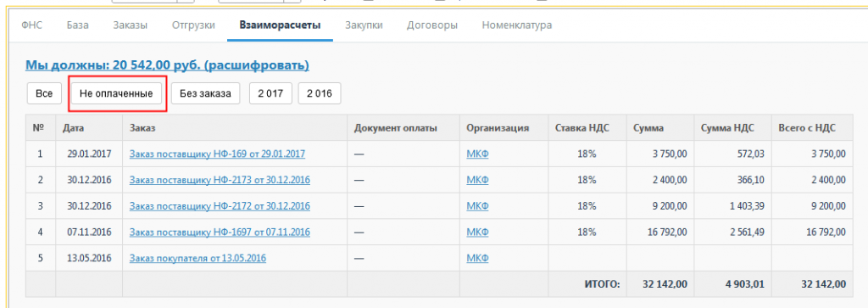Open the База tab
Image resolution: width=868 pixels, height=308 pixels.
click(x=78, y=25)
